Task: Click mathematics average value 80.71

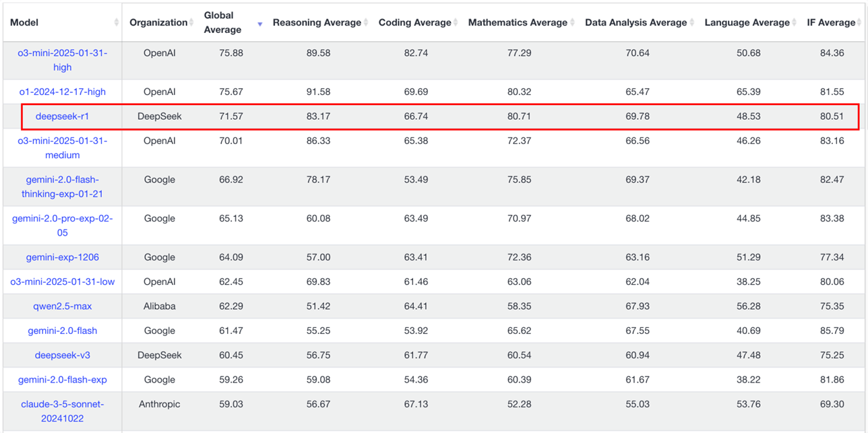Action: click(x=519, y=116)
